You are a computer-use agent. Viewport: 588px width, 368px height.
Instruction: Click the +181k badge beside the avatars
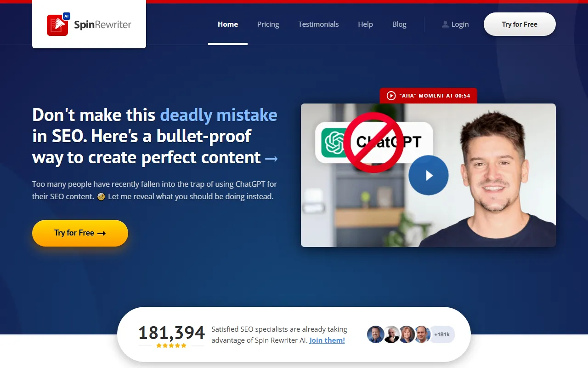coord(442,334)
